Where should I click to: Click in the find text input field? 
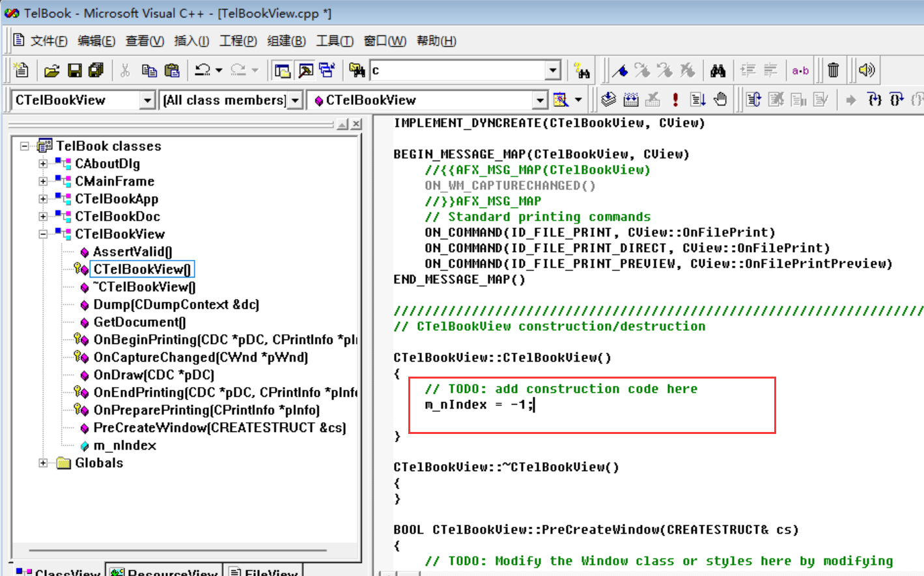[458, 70]
